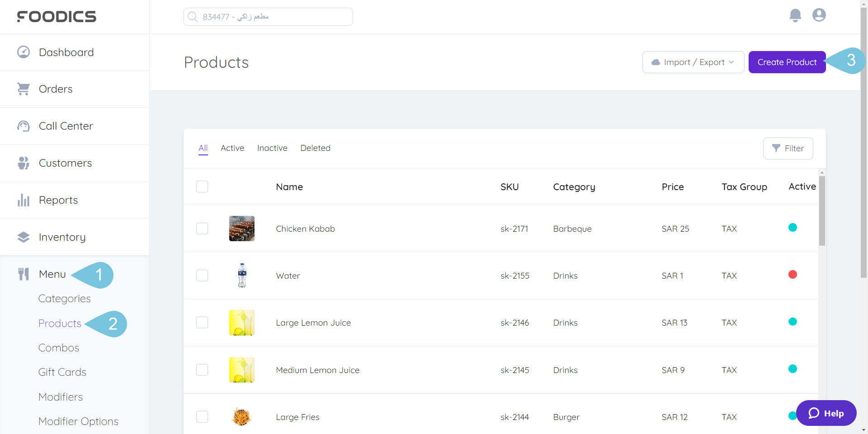Click the branch search input field

click(x=268, y=16)
